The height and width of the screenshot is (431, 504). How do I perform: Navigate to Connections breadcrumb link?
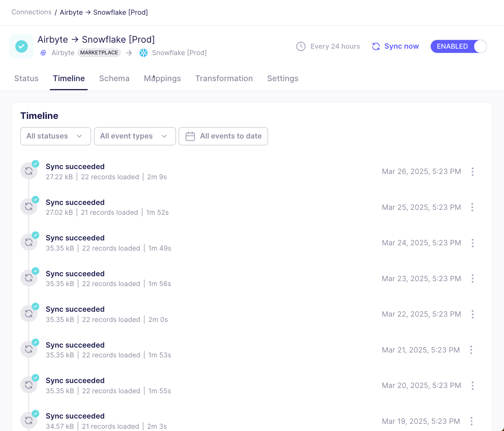tap(31, 12)
